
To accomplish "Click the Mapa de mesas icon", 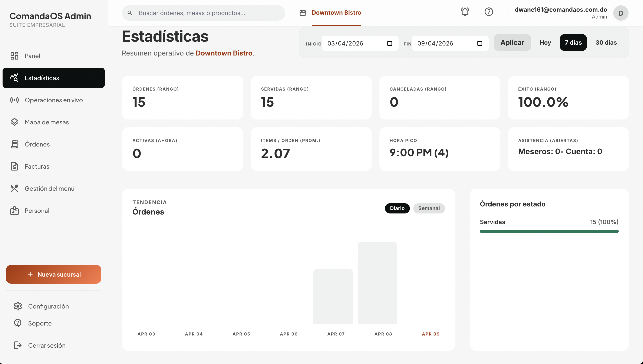I will 14,122.
